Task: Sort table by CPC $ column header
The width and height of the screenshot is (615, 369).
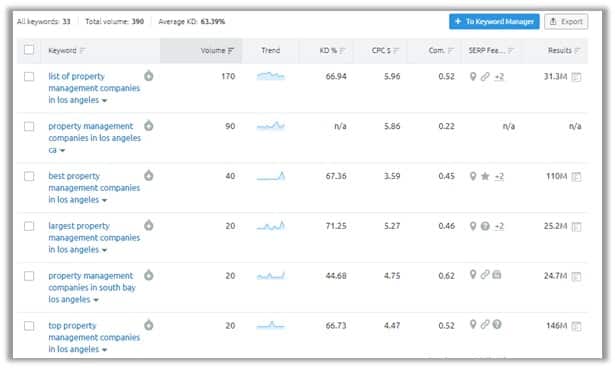Action: [385, 51]
